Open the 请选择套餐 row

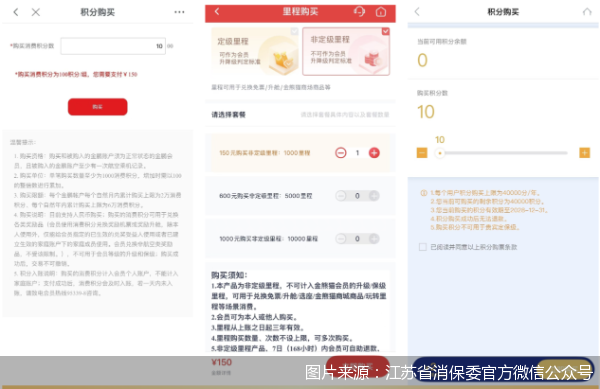coord(300,114)
